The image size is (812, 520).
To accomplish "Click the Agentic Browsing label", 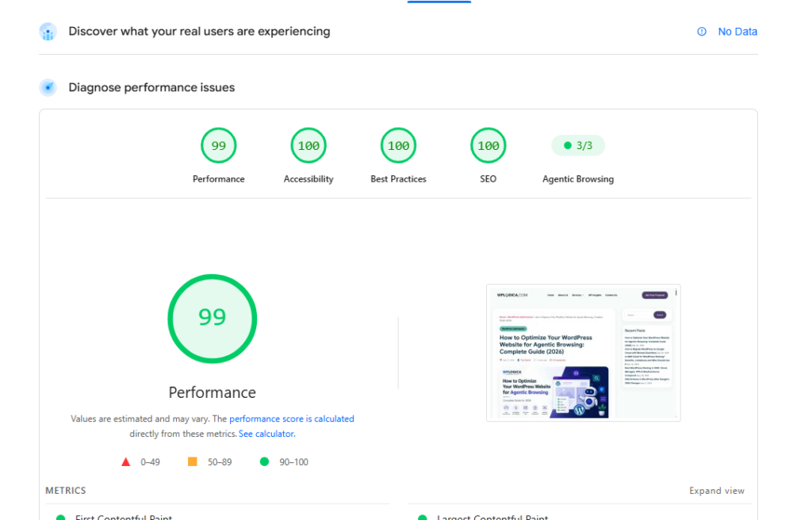I will pos(578,179).
